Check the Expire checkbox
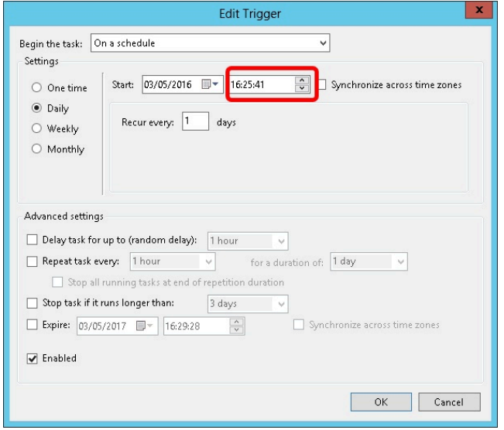The image size is (504, 430). (32, 326)
